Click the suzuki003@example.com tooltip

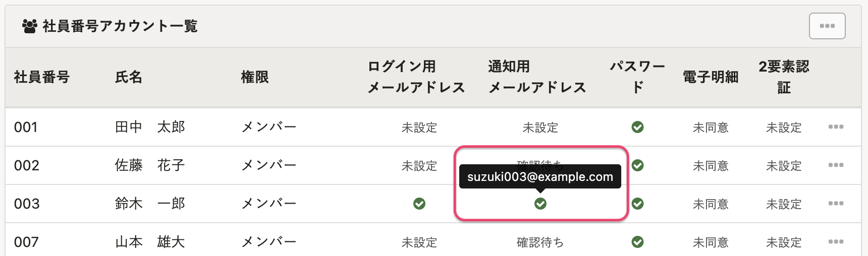click(x=540, y=177)
